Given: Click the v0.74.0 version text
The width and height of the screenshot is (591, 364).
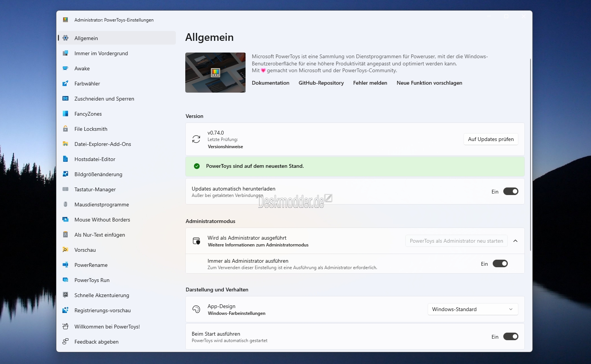Looking at the screenshot, I should pyautogui.click(x=216, y=133).
